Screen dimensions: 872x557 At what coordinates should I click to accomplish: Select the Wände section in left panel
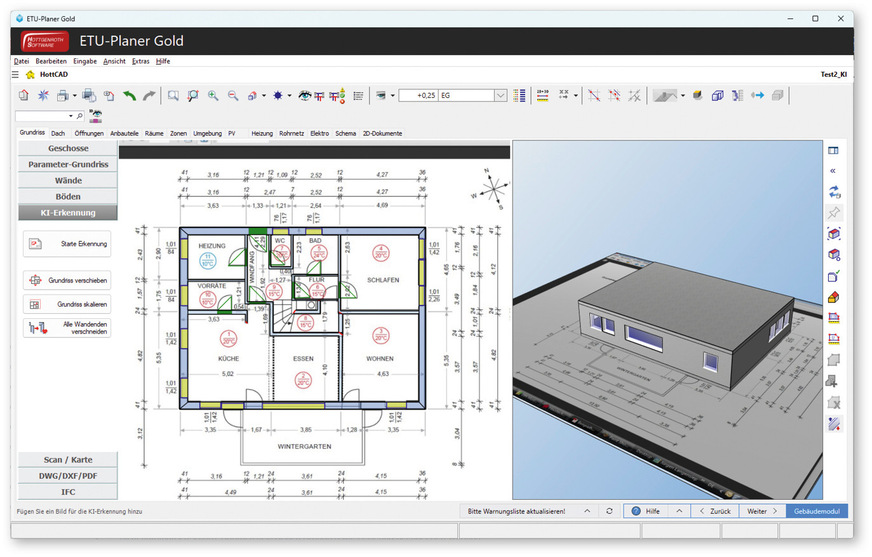68,180
